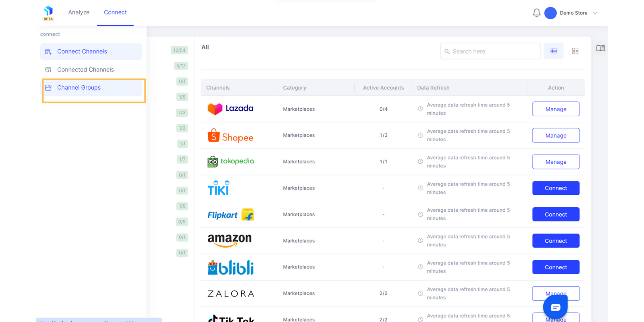Click the ZALORA logo

click(x=231, y=294)
